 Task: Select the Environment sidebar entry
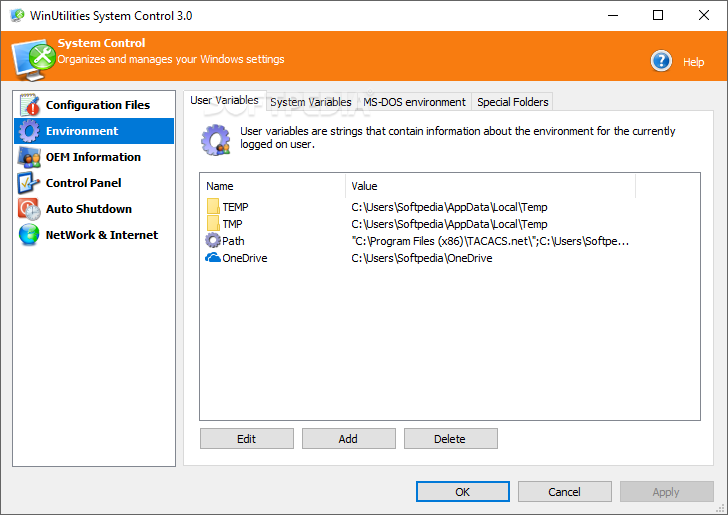coord(94,131)
